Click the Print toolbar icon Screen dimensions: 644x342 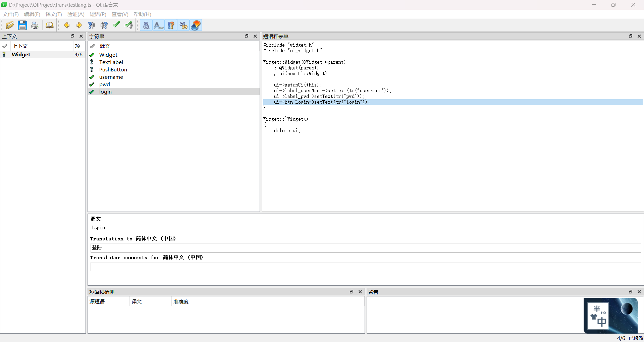[x=35, y=25]
